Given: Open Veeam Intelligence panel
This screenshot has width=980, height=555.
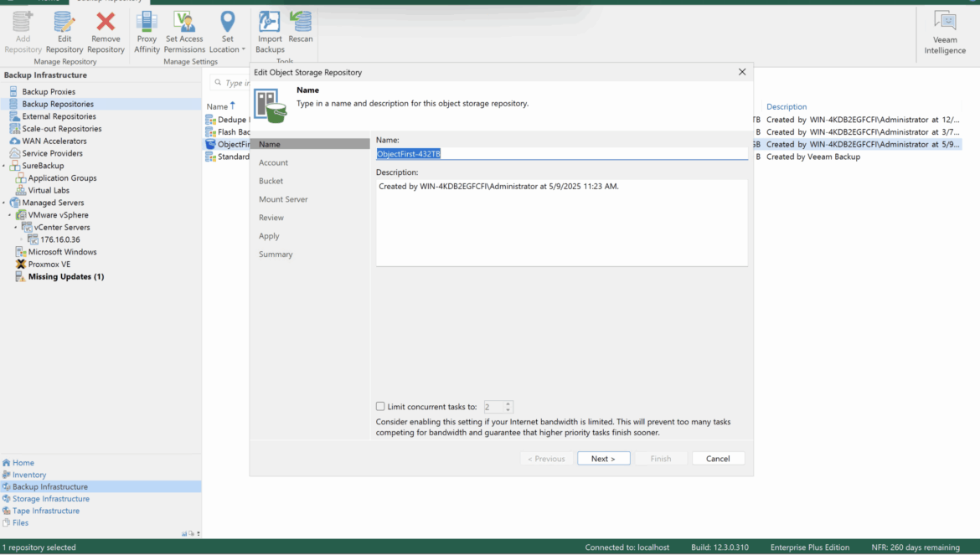Looking at the screenshot, I should pos(945,33).
